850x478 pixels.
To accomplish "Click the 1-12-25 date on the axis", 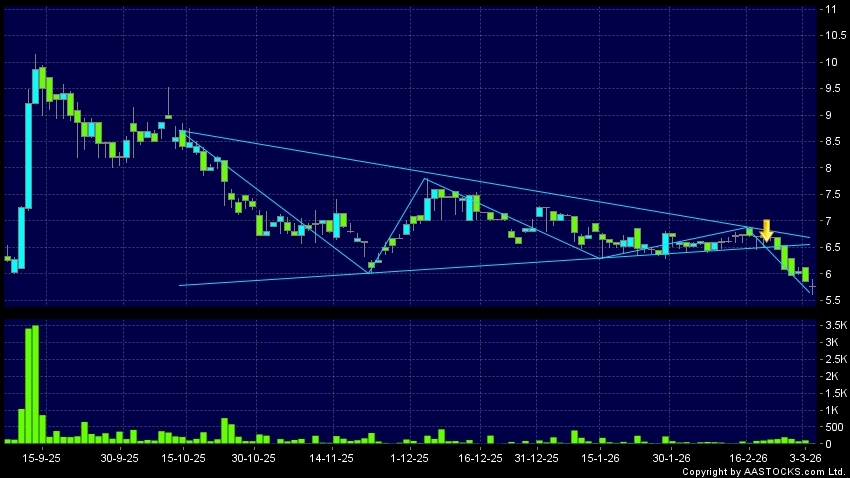I will [409, 457].
